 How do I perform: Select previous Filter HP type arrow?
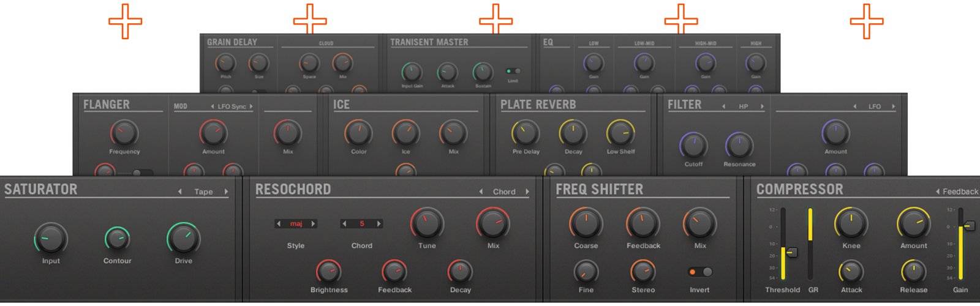point(724,106)
